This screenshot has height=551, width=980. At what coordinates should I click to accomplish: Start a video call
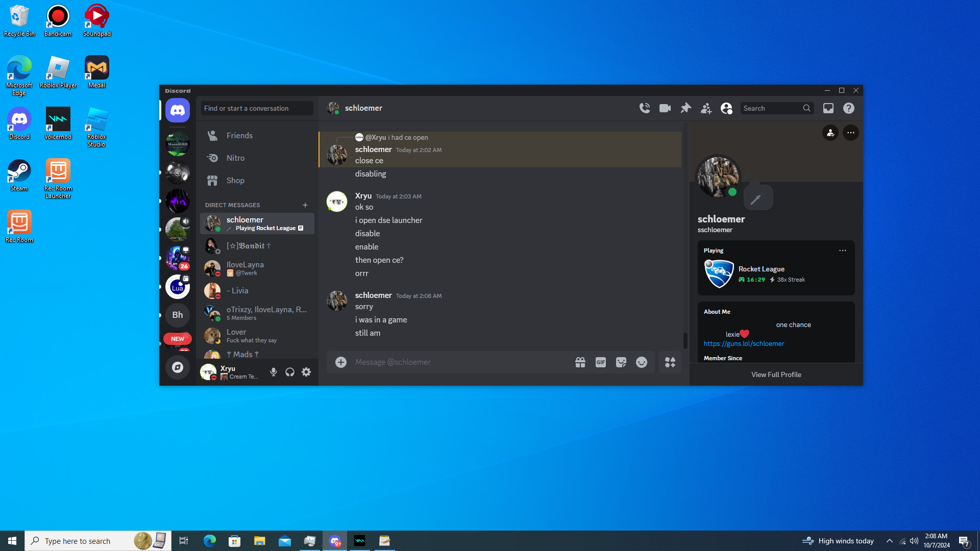point(665,108)
